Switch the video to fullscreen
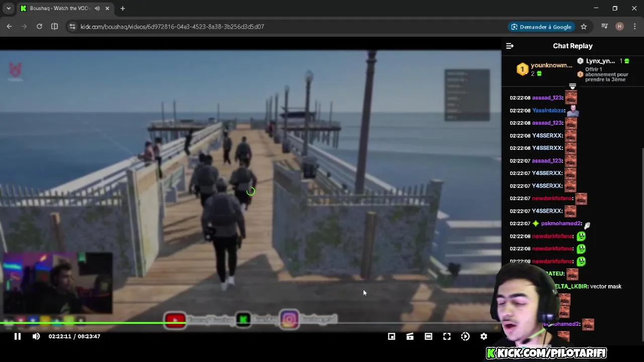This screenshot has width=644, height=362. tap(447, 336)
